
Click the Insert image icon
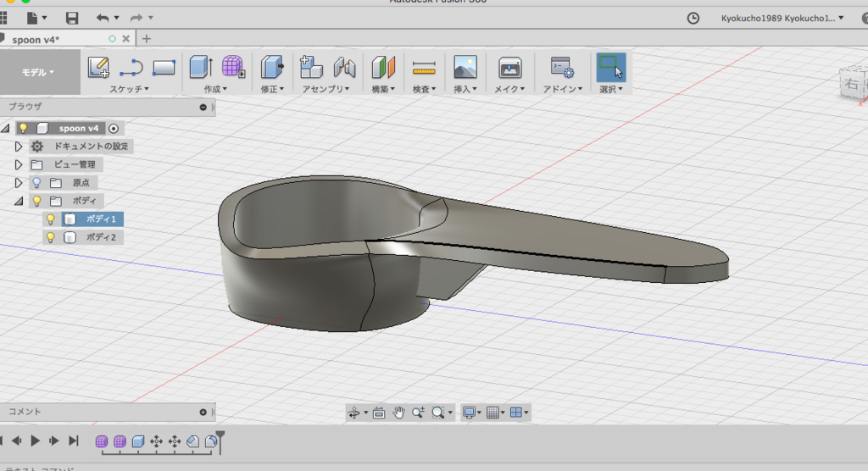[x=465, y=67]
